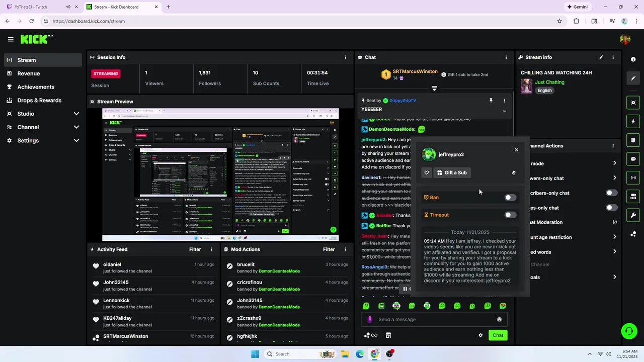Open Achievements in the left sidebar
This screenshot has height=362, width=644.
43,87
